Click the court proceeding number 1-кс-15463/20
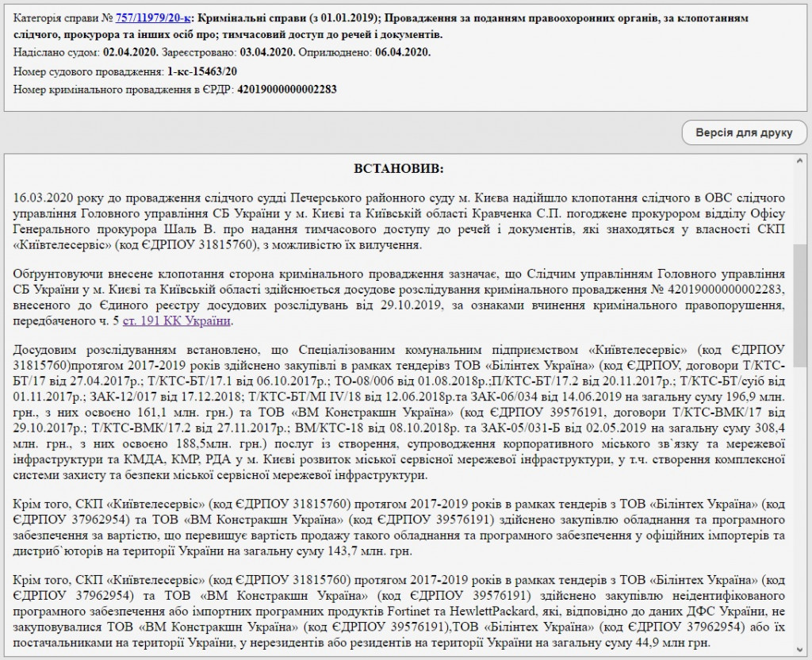Screen dimensions: 812x660 click(x=201, y=71)
